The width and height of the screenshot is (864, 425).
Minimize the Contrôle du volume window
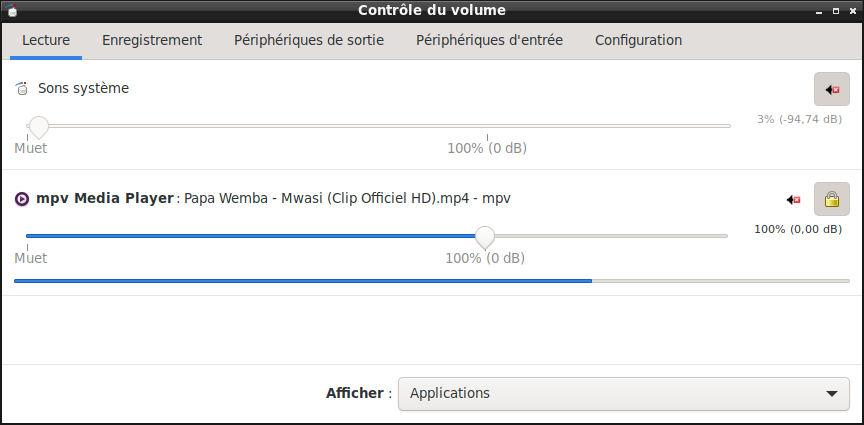tap(819, 11)
